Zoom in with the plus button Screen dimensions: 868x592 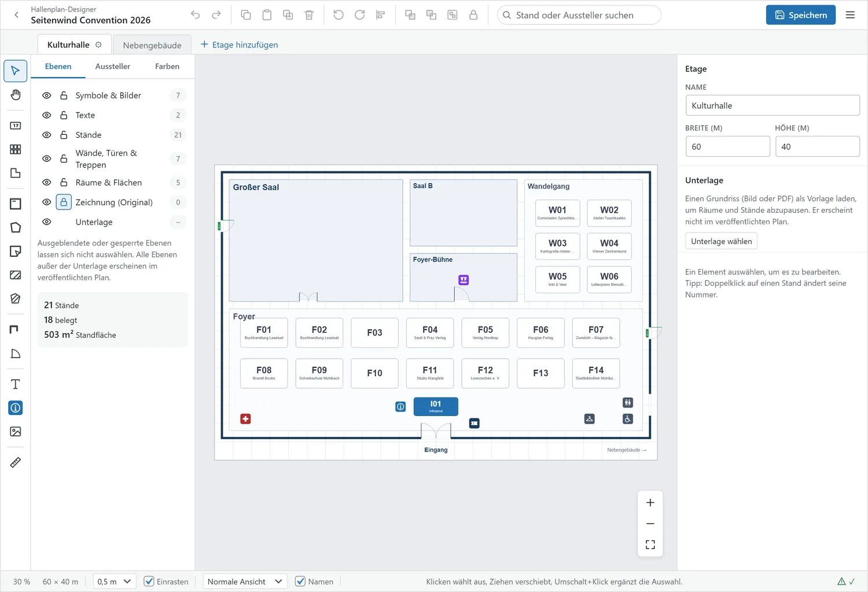pyautogui.click(x=650, y=503)
